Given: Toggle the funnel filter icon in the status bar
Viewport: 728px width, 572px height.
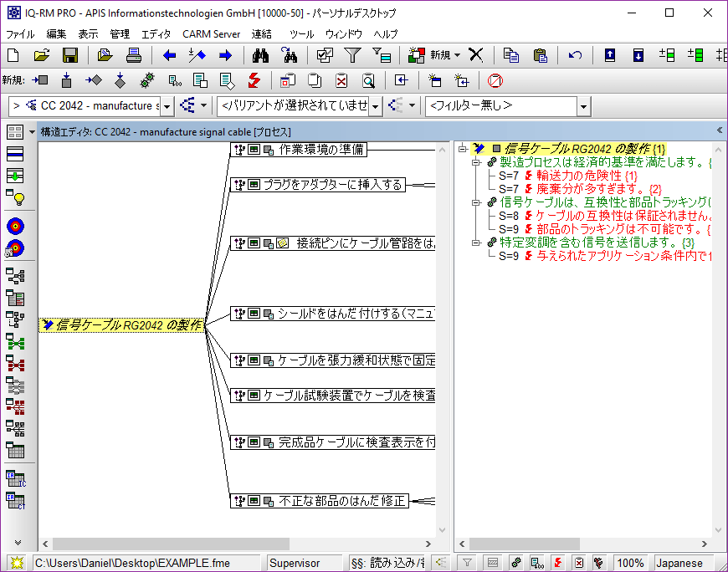Looking at the screenshot, I should (468, 563).
